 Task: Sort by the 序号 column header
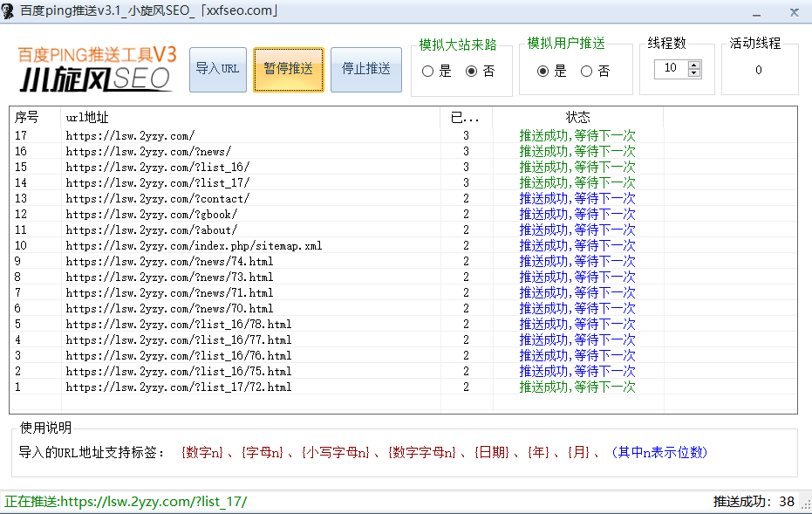[x=35, y=117]
